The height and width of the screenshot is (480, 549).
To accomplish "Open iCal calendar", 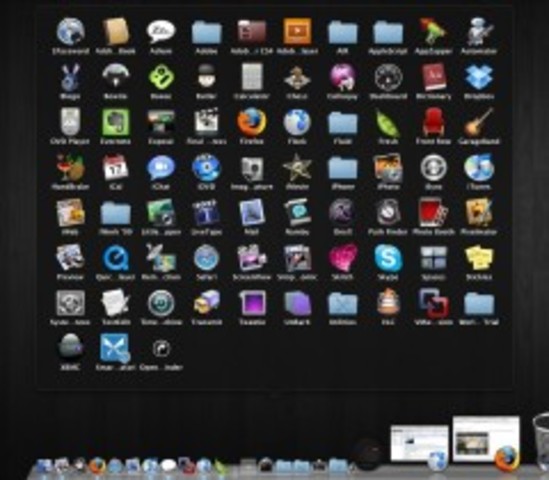I will tap(116, 167).
